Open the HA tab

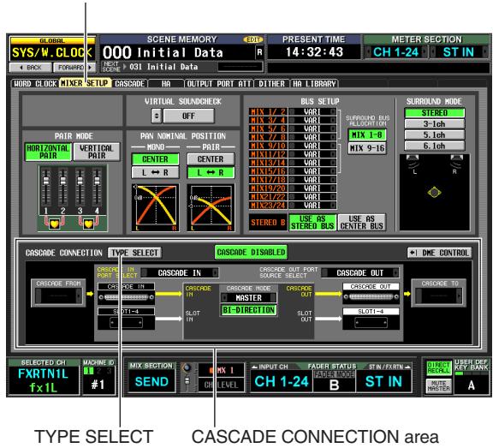tap(166, 84)
